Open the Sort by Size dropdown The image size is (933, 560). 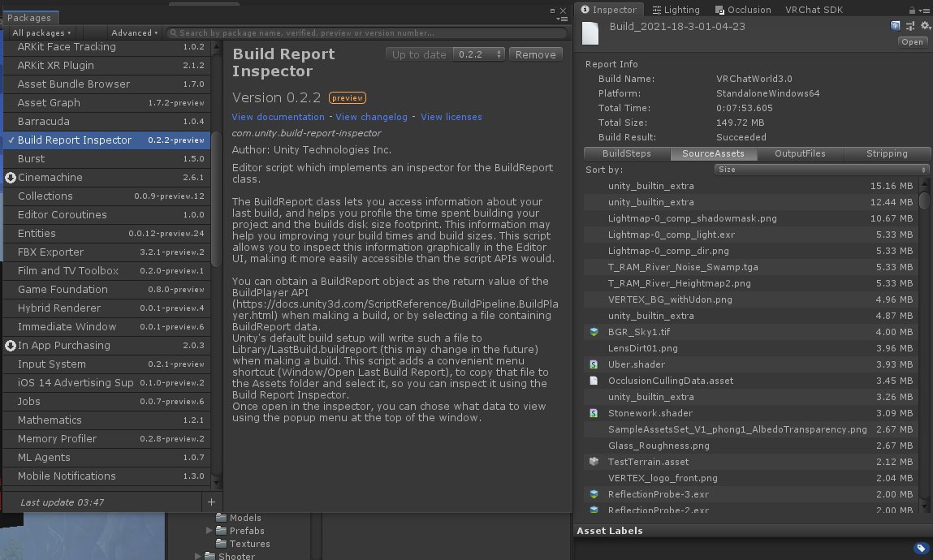pyautogui.click(x=822, y=170)
